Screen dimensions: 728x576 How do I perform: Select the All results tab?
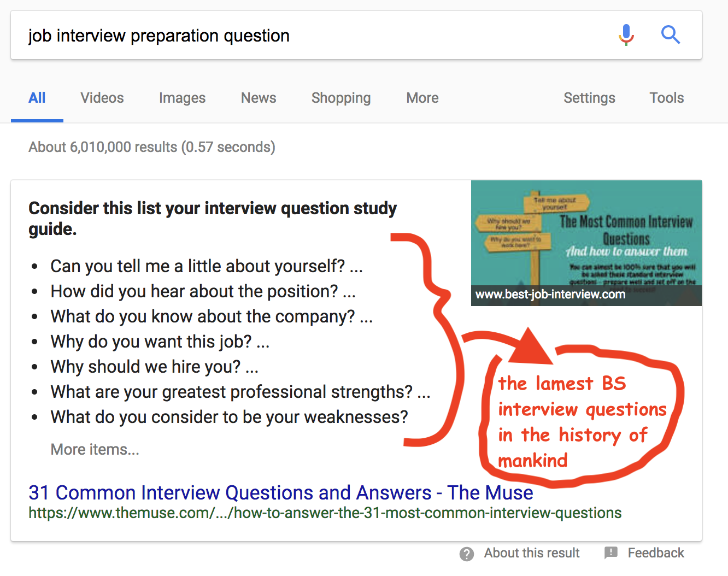click(x=37, y=98)
